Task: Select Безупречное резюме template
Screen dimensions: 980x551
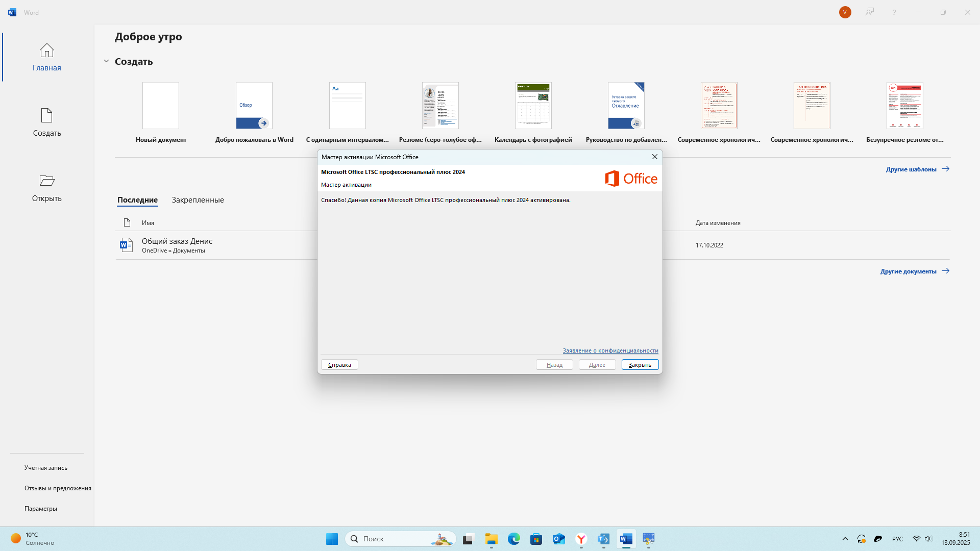Action: click(x=905, y=106)
